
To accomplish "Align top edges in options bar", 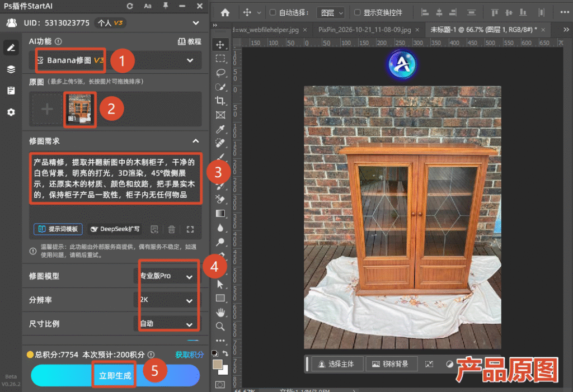I will [495, 13].
